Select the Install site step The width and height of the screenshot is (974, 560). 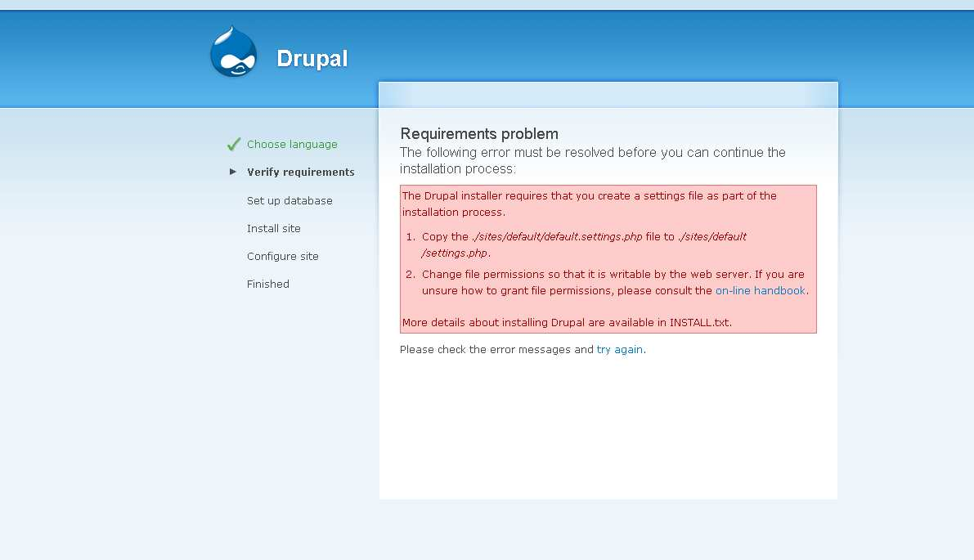pyautogui.click(x=273, y=228)
